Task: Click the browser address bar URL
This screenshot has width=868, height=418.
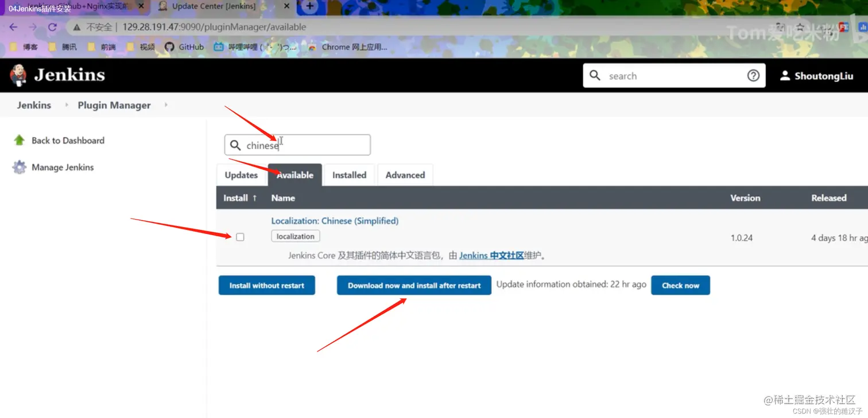Action: coord(214,27)
